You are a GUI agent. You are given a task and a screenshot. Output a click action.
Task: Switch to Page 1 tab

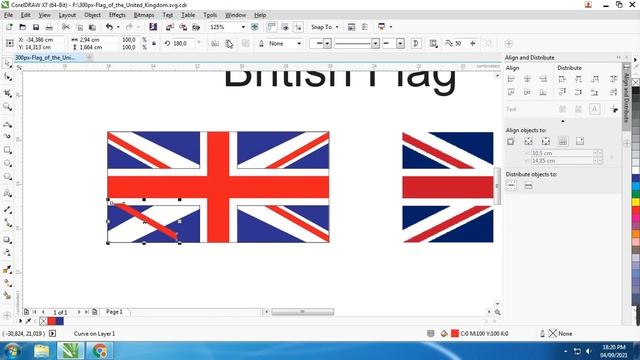point(114,312)
